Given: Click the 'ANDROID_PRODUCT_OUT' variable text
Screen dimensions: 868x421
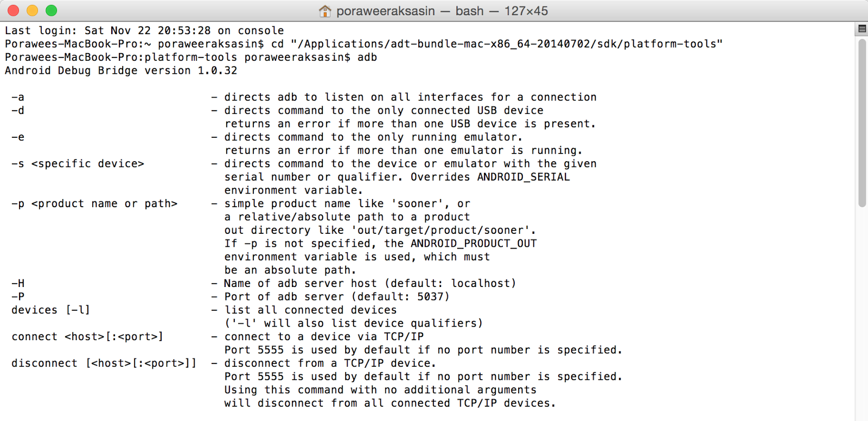Looking at the screenshot, I should (474, 244).
